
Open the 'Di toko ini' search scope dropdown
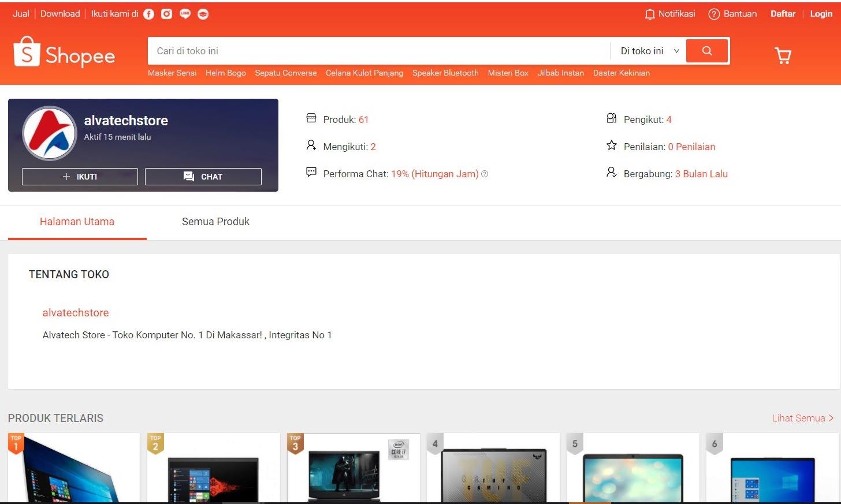[649, 51]
